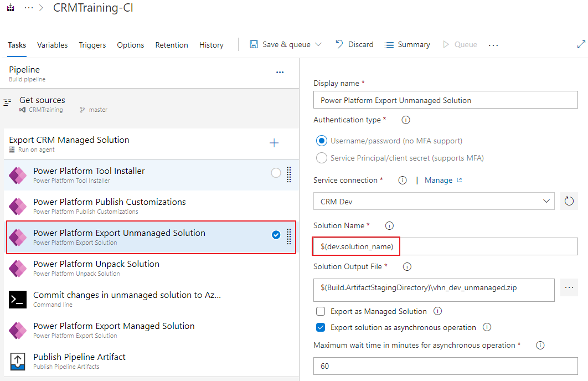
Task: Select Power Platform Publish Customizations task
Action: 152,206
